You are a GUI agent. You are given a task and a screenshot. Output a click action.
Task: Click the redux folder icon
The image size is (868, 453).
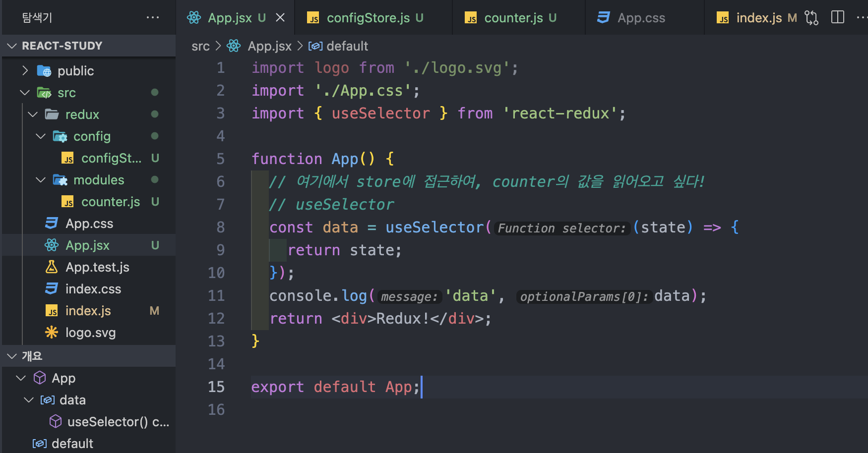coord(52,114)
